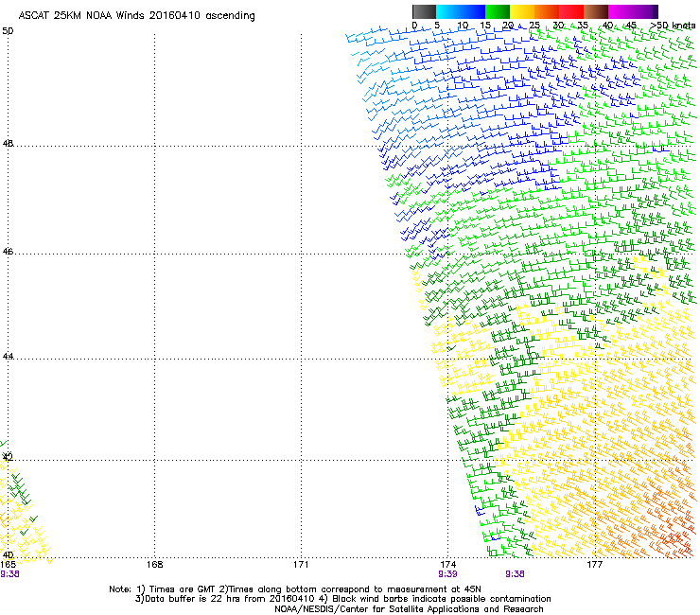This screenshot has height=615, width=700.
Task: Click the longitude '177' axis label
Action: tap(594, 565)
